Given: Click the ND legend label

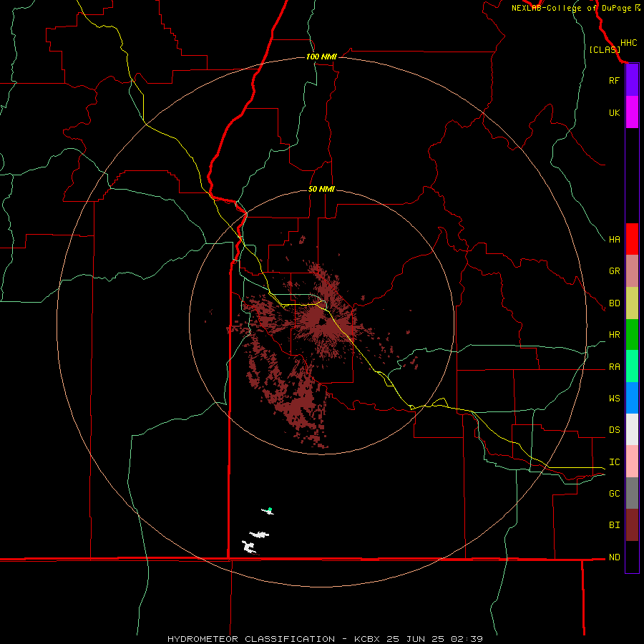Looking at the screenshot, I should click(614, 557).
